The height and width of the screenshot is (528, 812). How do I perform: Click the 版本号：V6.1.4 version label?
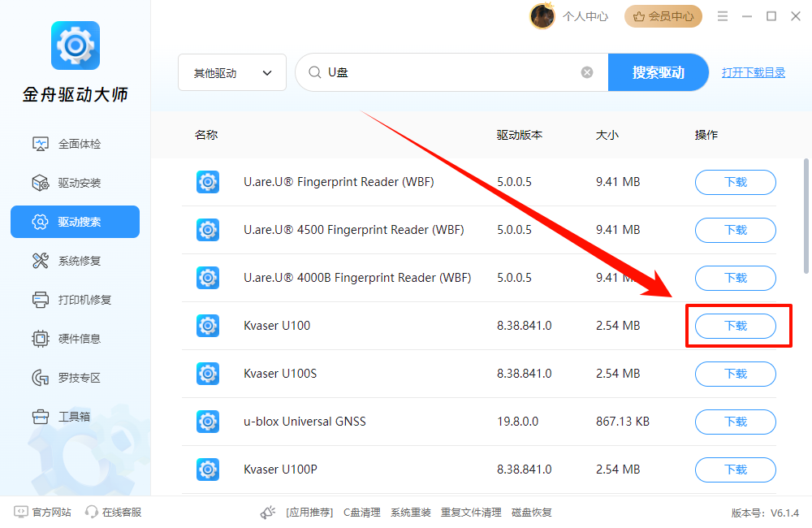[766, 513]
